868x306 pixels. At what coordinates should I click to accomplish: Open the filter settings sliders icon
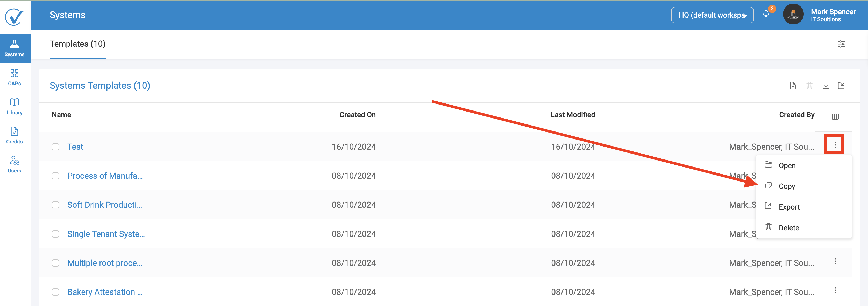coord(841,44)
